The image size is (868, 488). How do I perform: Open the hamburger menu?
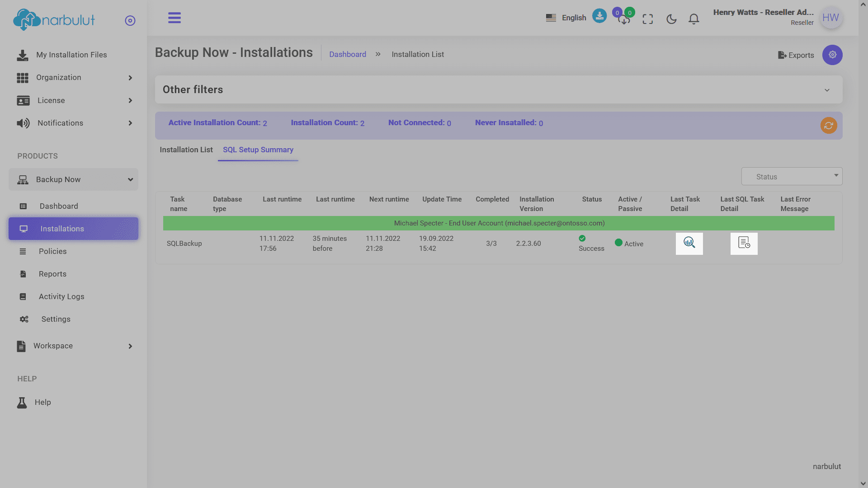[x=175, y=18]
